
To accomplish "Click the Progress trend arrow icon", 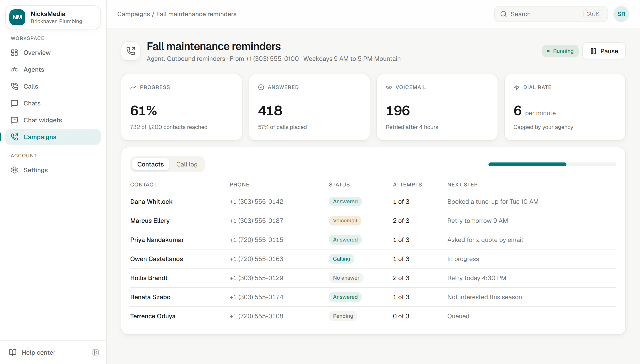I will point(133,87).
